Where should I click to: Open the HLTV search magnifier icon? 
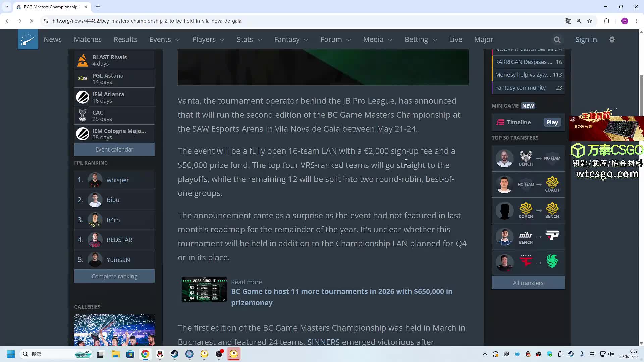(x=557, y=40)
